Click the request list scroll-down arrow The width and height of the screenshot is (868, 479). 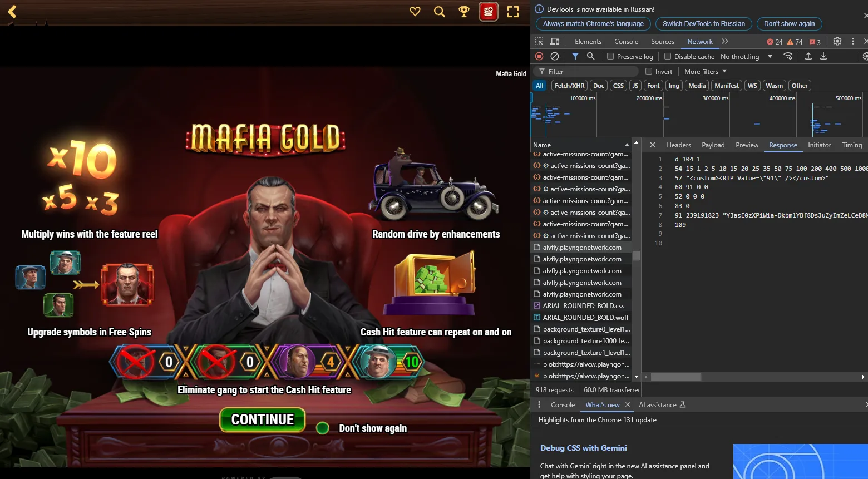tap(636, 377)
